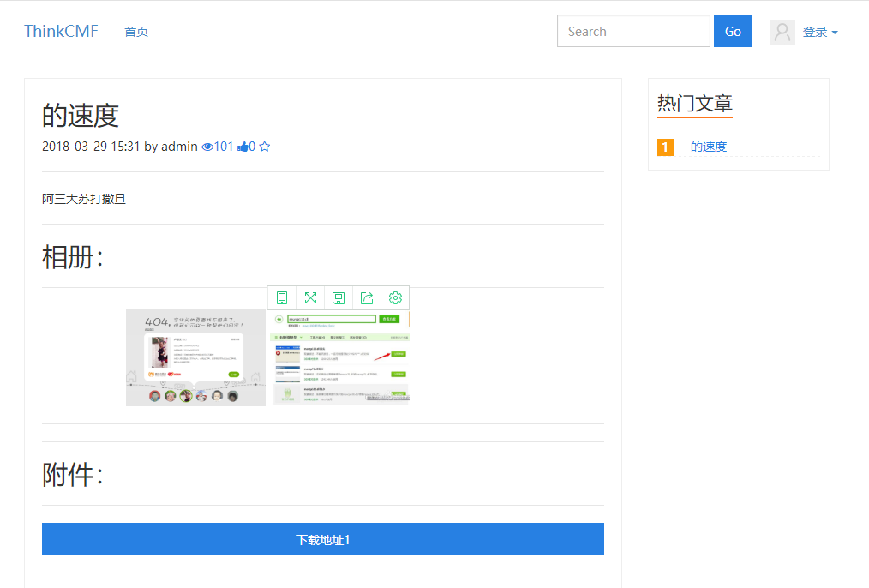Click the share icon in image toolbar
This screenshot has width=869, height=588.
click(367, 297)
